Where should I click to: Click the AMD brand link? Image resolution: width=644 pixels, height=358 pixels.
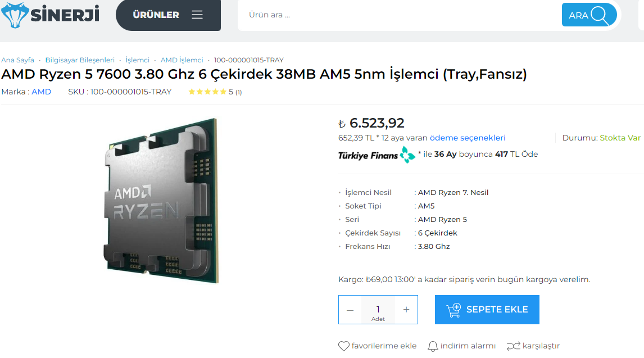pos(42,92)
